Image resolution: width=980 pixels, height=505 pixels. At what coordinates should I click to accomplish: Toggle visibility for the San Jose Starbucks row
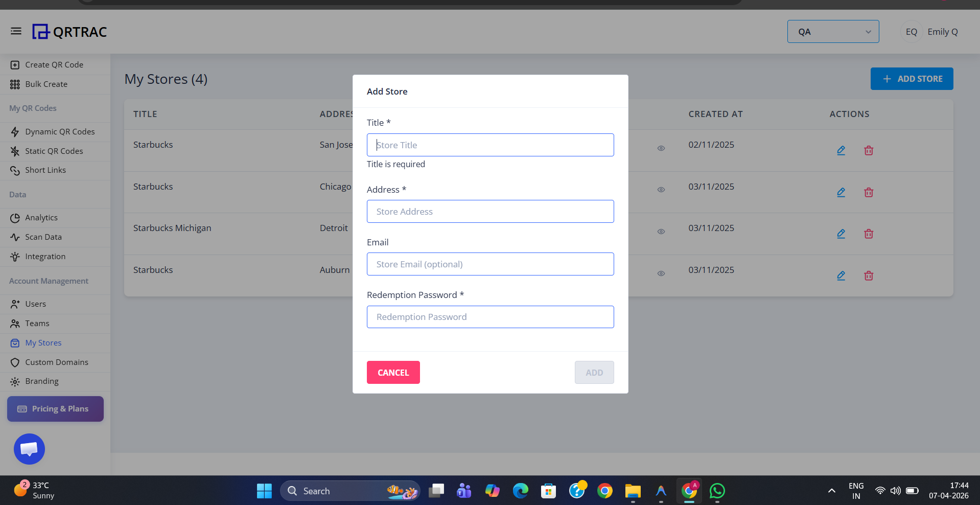[661, 148]
